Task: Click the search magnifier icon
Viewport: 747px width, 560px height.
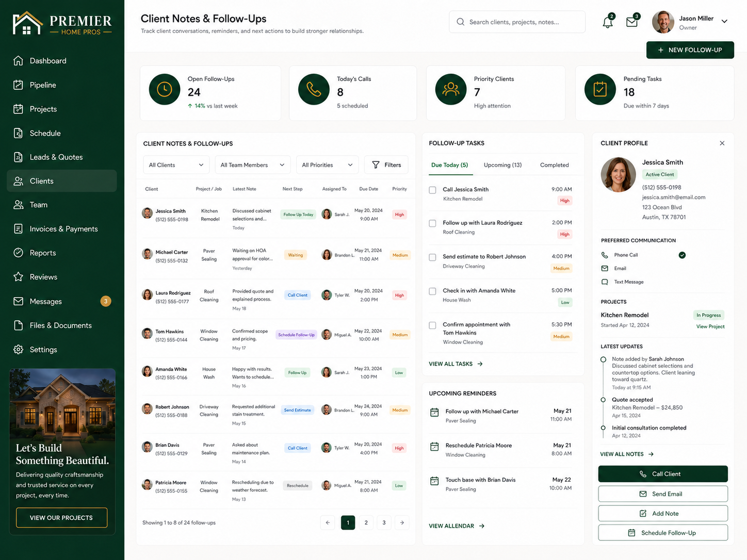Action: pyautogui.click(x=460, y=22)
